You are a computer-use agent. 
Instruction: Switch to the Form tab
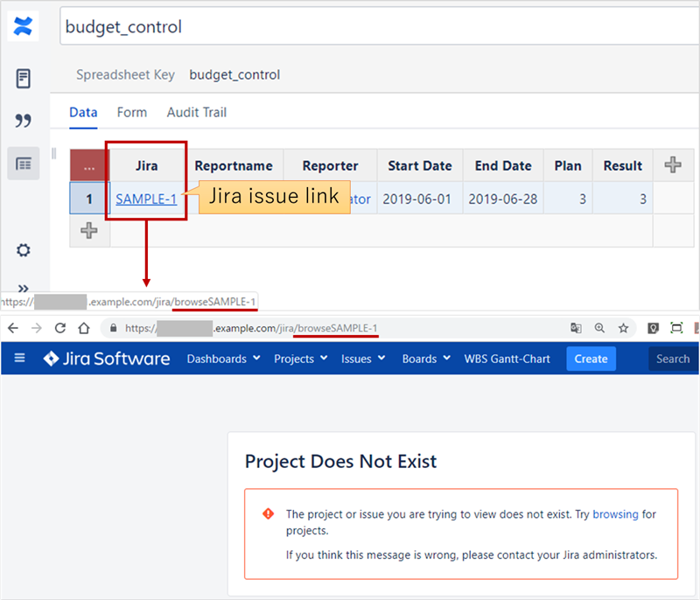[132, 113]
